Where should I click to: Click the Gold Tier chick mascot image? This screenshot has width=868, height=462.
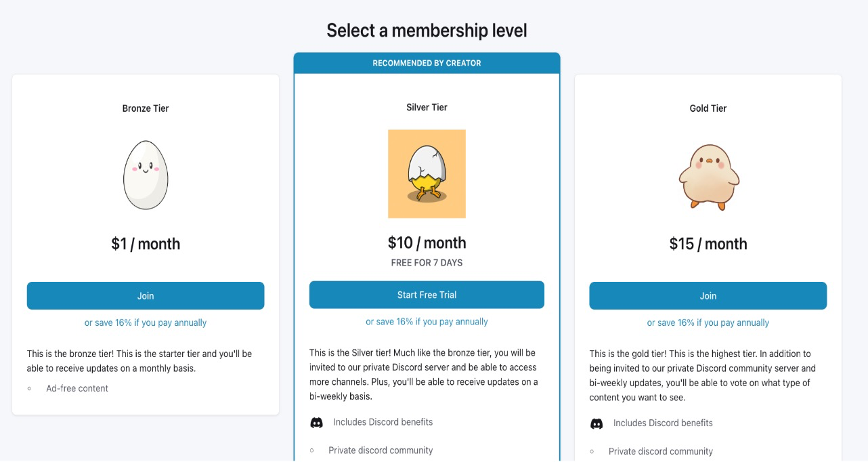click(708, 174)
